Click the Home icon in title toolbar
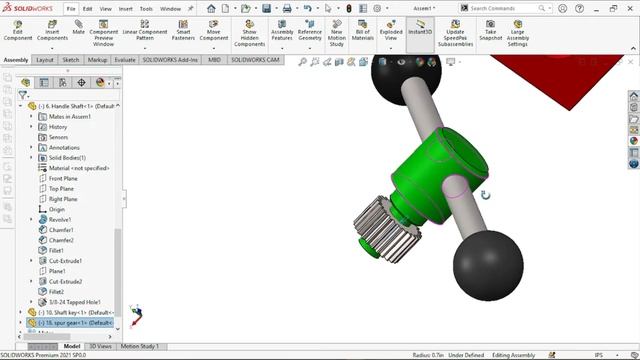The image size is (640, 360). point(211,8)
